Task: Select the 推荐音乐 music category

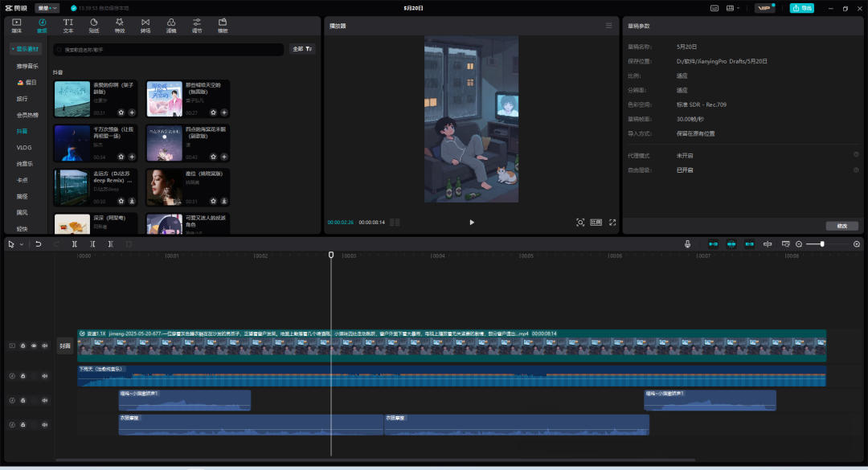Action: 27,66
